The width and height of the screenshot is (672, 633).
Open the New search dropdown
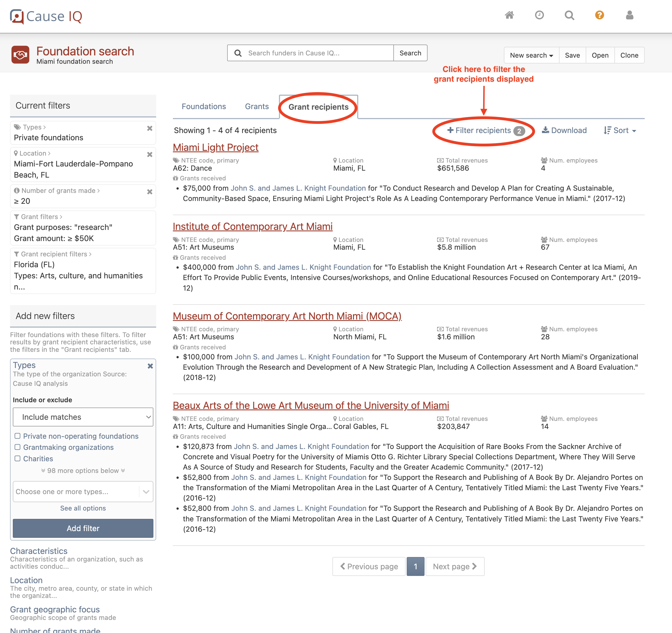tap(531, 55)
